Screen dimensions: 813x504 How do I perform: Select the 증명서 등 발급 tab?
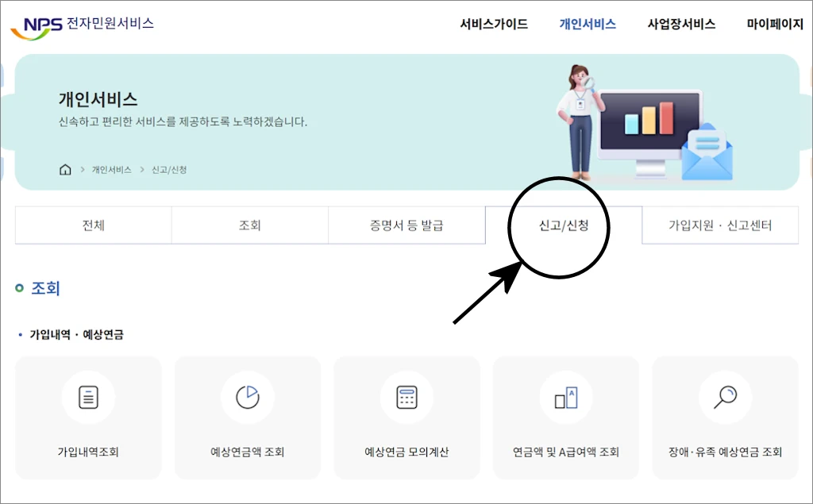click(x=406, y=225)
